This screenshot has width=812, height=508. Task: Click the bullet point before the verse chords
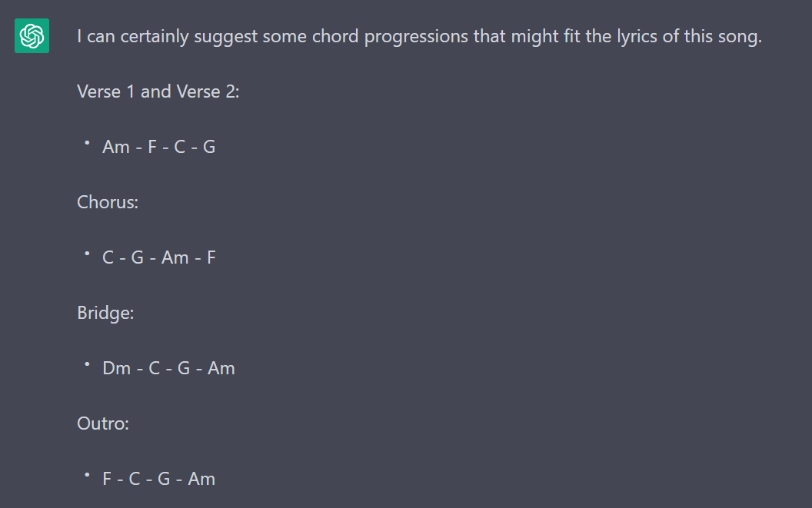pos(87,143)
